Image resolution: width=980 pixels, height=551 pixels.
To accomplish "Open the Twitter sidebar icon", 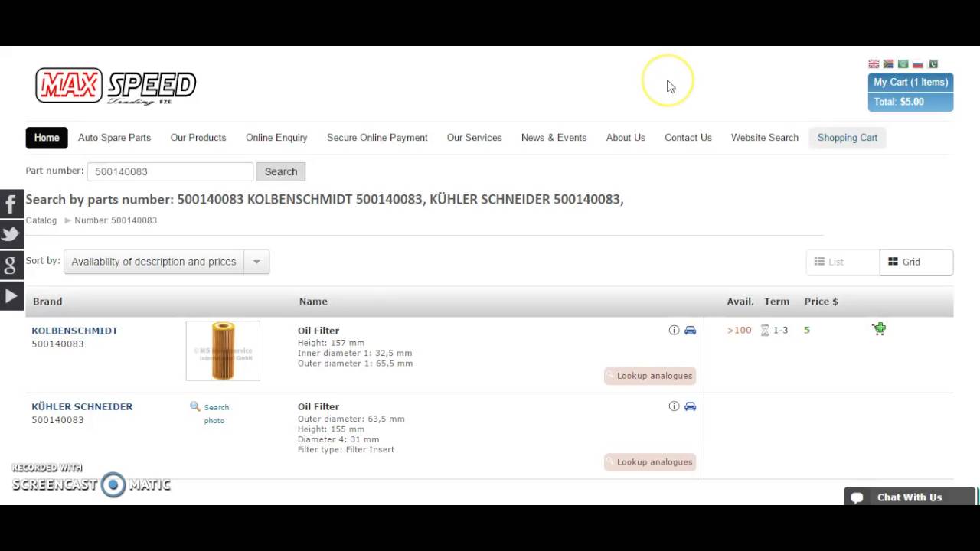I will 11,234.
